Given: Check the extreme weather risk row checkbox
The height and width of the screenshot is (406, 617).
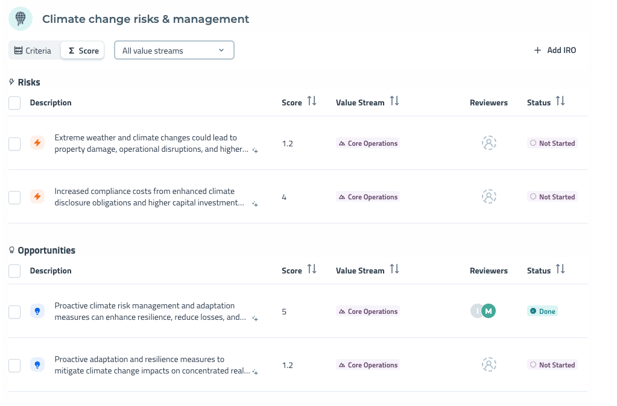Looking at the screenshot, I should [x=14, y=143].
